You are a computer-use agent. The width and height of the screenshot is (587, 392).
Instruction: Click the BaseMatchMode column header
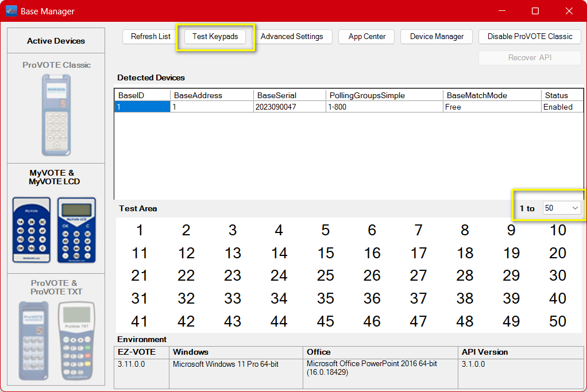(492, 95)
